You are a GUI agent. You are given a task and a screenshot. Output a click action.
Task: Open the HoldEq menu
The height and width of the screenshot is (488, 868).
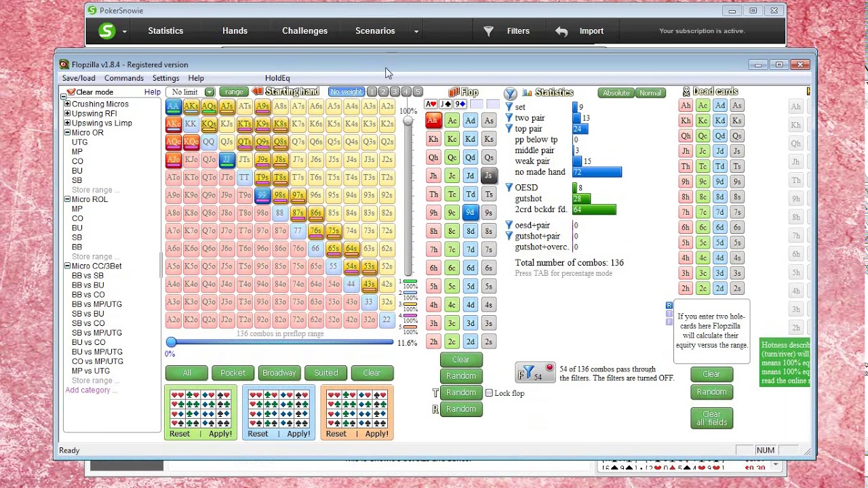click(x=277, y=78)
